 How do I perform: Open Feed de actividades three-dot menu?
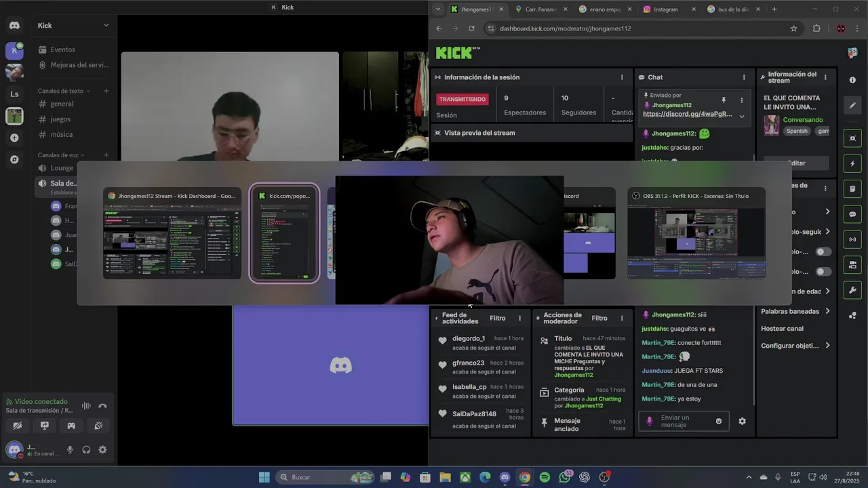[x=520, y=318]
